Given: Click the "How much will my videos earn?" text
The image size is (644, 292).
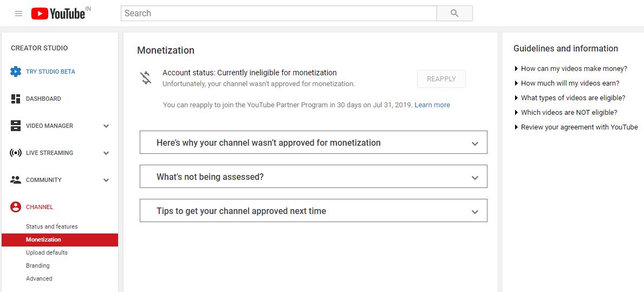Looking at the screenshot, I should pos(570,83).
